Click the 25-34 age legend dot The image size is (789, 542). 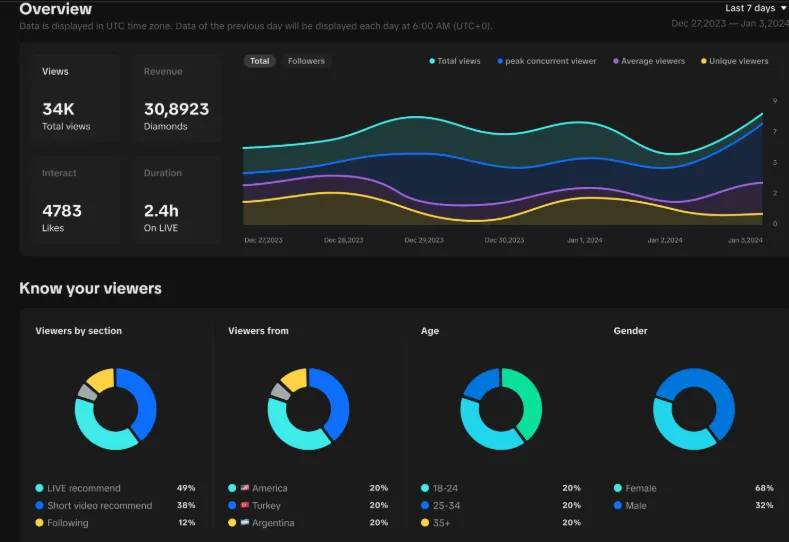tap(425, 506)
